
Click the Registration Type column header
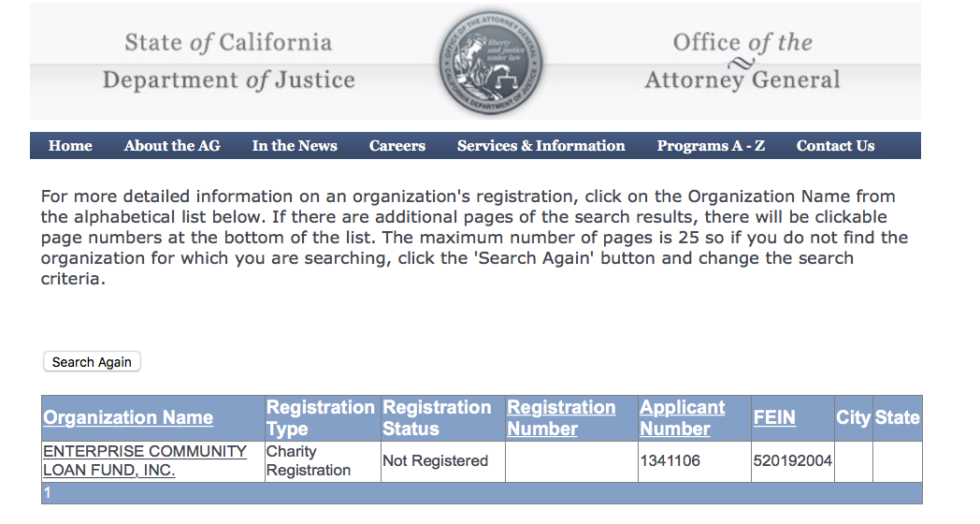tap(320, 418)
